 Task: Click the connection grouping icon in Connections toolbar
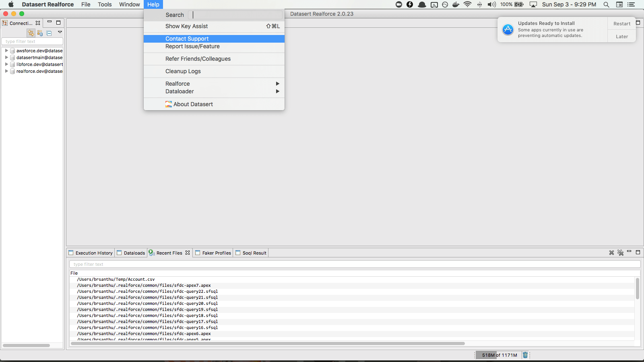[40, 33]
